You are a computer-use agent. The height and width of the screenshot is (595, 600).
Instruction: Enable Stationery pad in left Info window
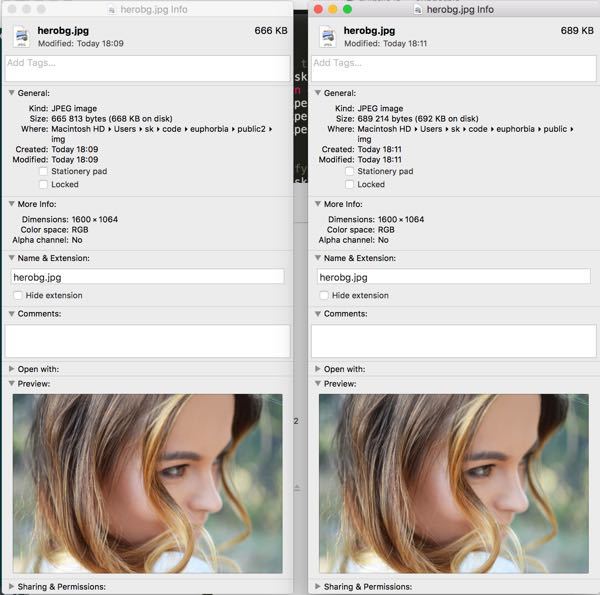44,171
